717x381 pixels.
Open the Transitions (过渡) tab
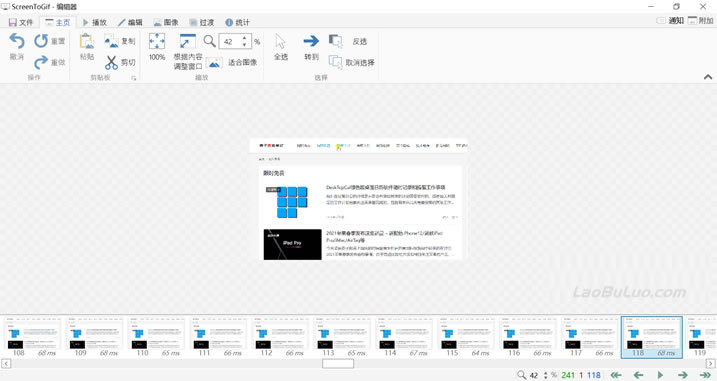pos(202,22)
